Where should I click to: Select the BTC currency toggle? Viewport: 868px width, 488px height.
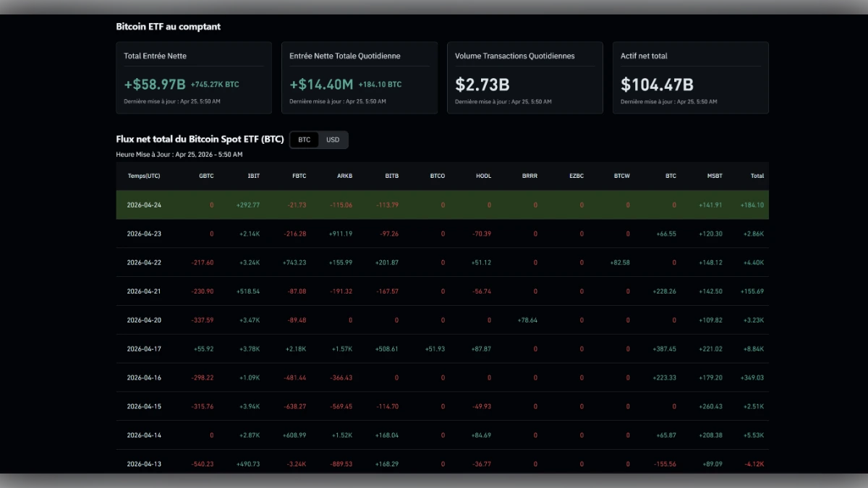click(304, 140)
